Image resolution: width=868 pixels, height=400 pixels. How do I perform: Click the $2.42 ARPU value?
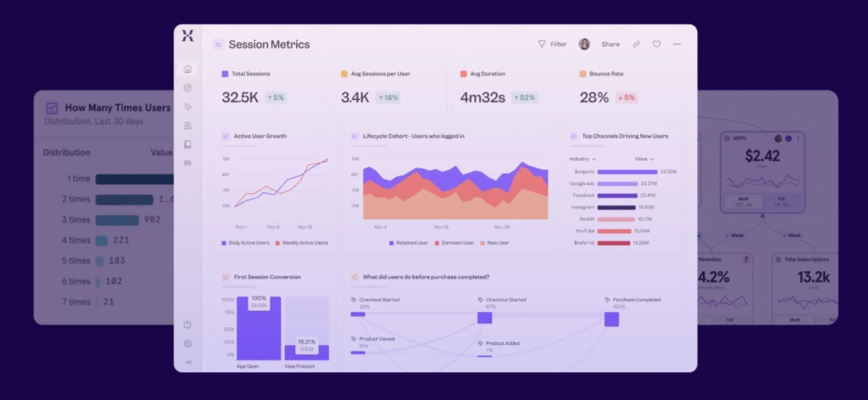[762, 156]
